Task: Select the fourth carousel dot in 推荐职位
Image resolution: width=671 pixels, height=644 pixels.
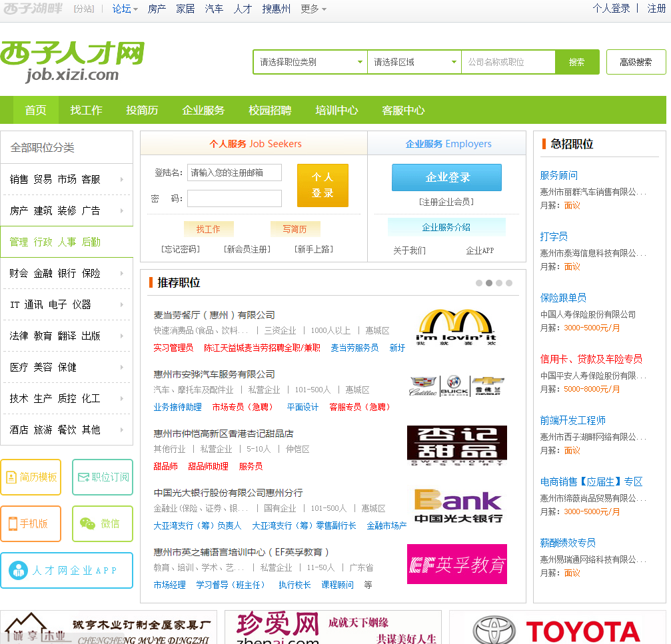Action: [509, 283]
